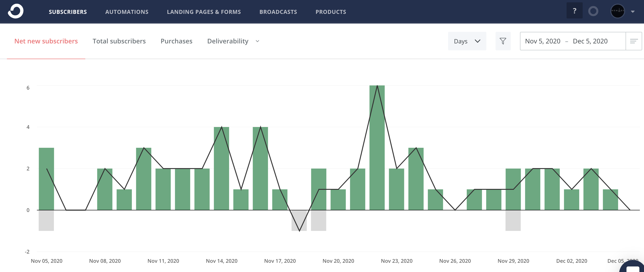Click the filter funnel icon
The height and width of the screenshot is (272, 644).
click(x=503, y=41)
